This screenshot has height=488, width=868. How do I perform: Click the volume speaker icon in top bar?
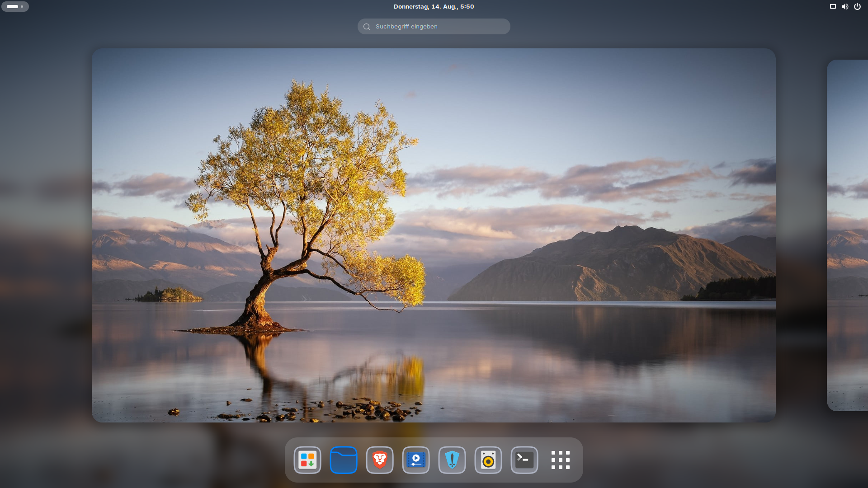click(845, 6)
